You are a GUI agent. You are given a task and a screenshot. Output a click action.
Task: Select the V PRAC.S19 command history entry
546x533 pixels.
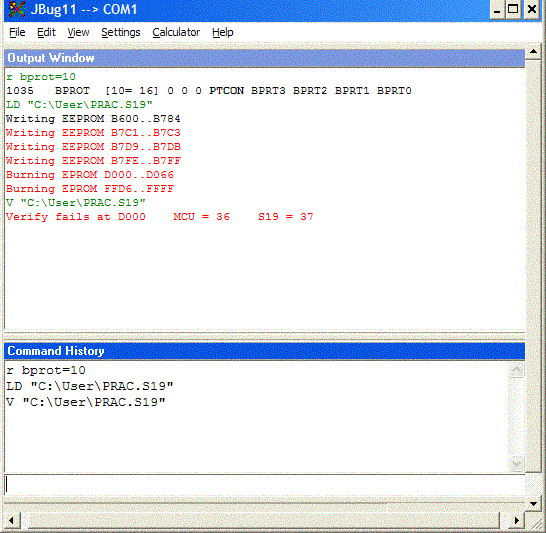click(x=86, y=402)
